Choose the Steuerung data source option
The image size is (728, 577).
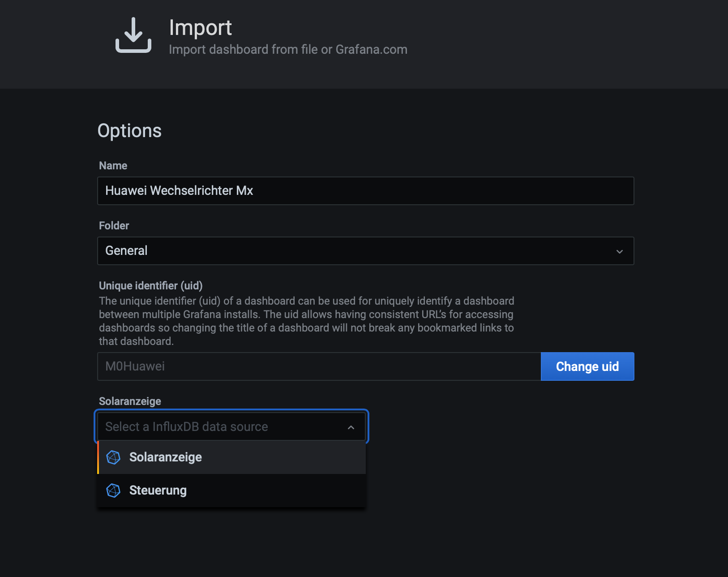click(x=158, y=491)
